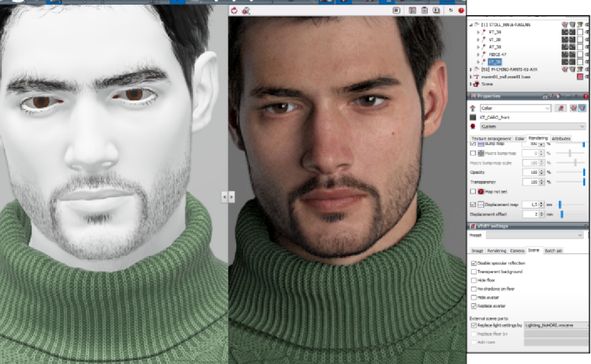
Task: Click pink avatar icon in maxim01 row
Action: point(580,77)
